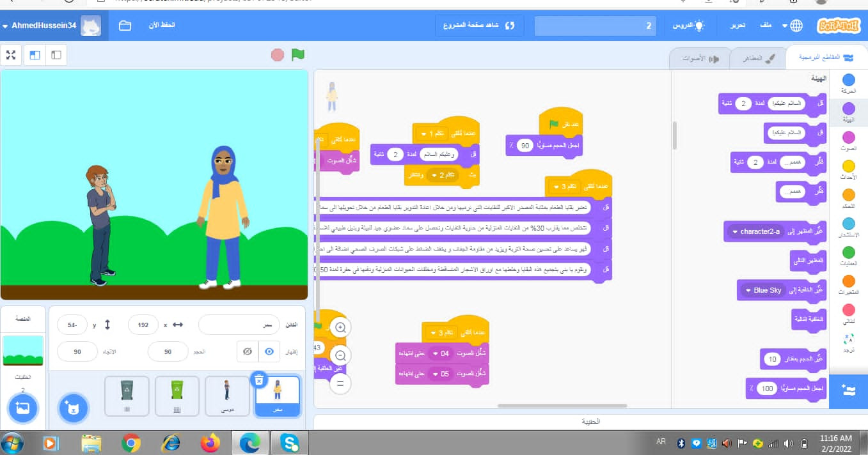
Task: Open the lightbulb الدروس tutorials
Action: click(x=688, y=26)
